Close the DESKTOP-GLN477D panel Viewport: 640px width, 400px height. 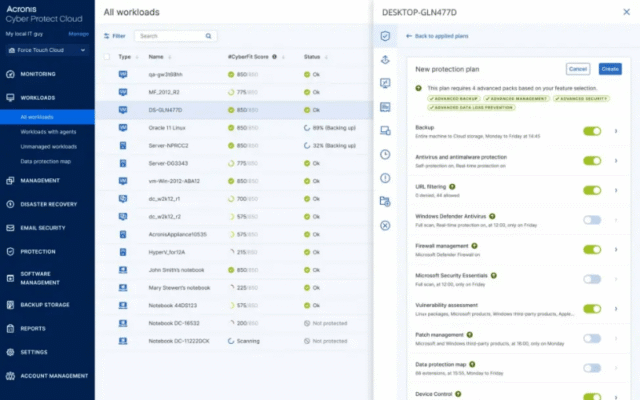pos(626,12)
